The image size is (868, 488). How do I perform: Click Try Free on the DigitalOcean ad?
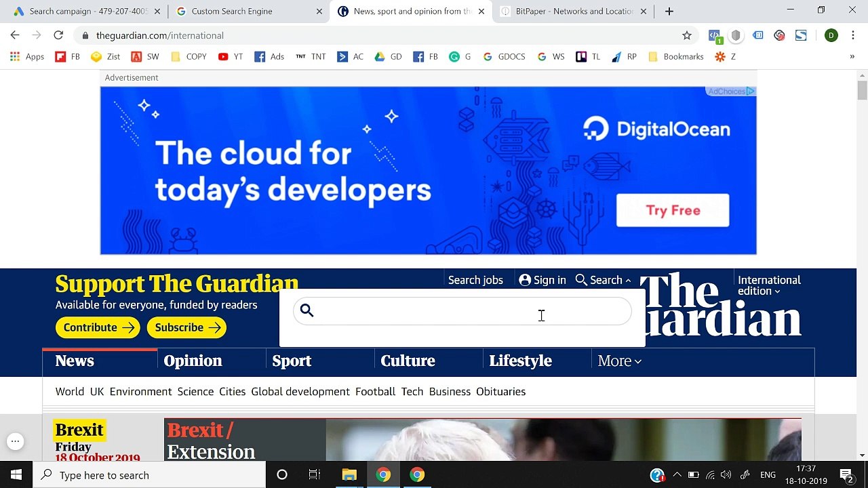pyautogui.click(x=673, y=210)
